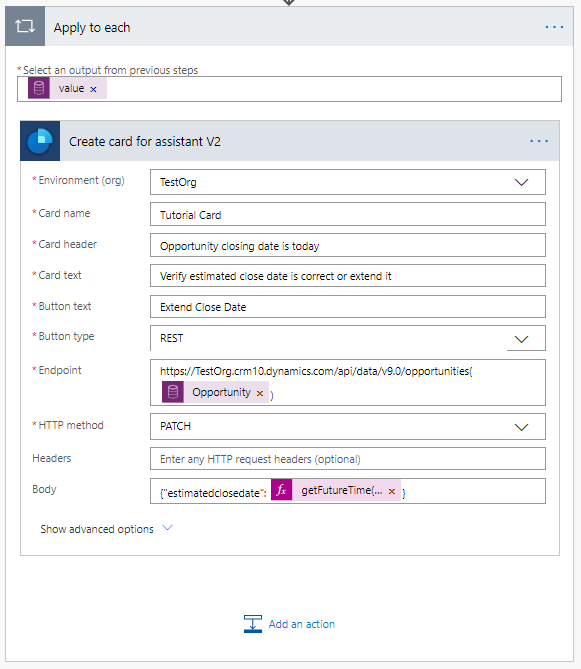Click the Environment (org) label
This screenshot has width=581, height=669.
pos(81,180)
